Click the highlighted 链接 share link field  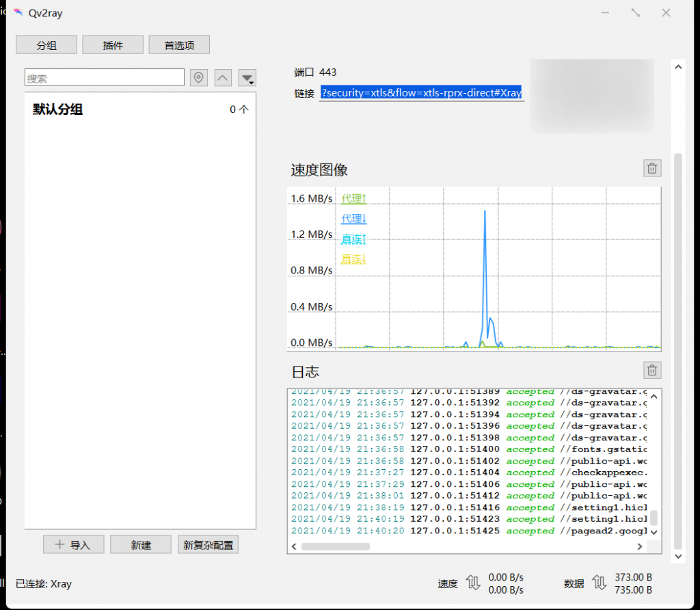(421, 93)
